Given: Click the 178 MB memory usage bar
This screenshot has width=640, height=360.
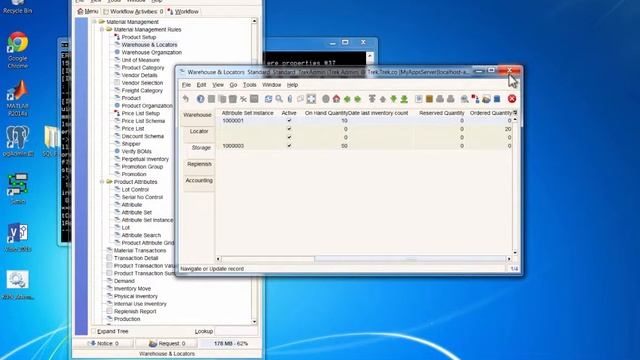Looking at the screenshot, I should click(x=231, y=343).
